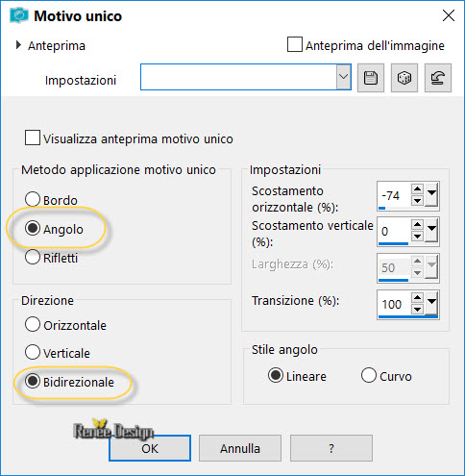Screen dimensions: 465x476
Task: Confirm settings with the OK button
Action: (150, 448)
